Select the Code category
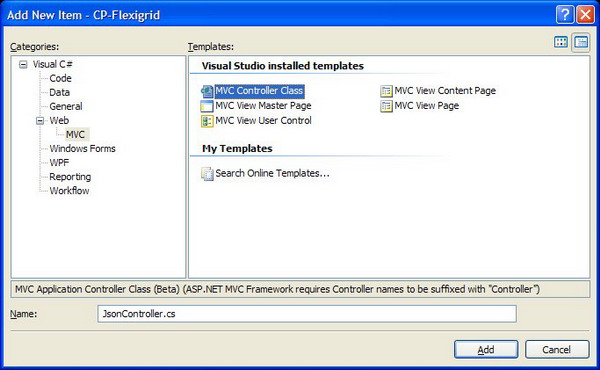Screen dimensions: 600x370 [60, 78]
